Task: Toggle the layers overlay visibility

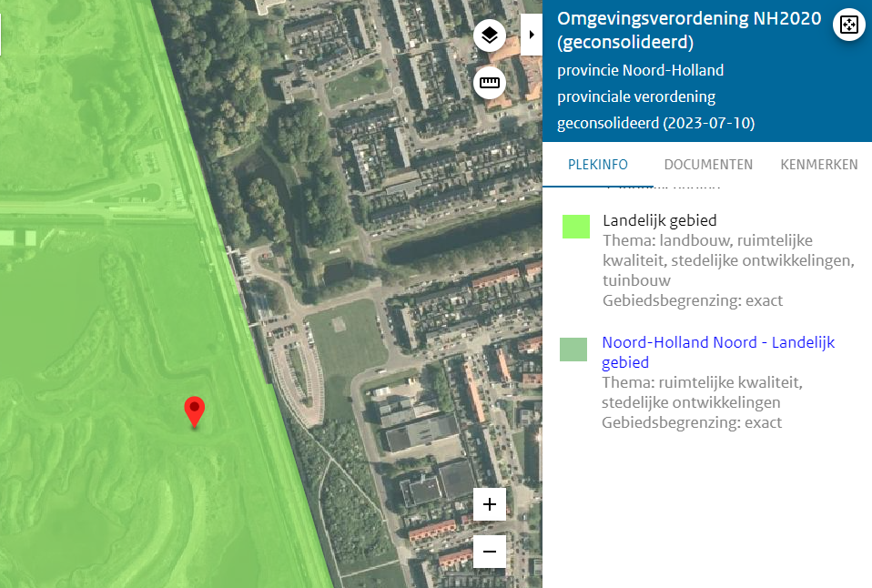Action: tap(489, 36)
